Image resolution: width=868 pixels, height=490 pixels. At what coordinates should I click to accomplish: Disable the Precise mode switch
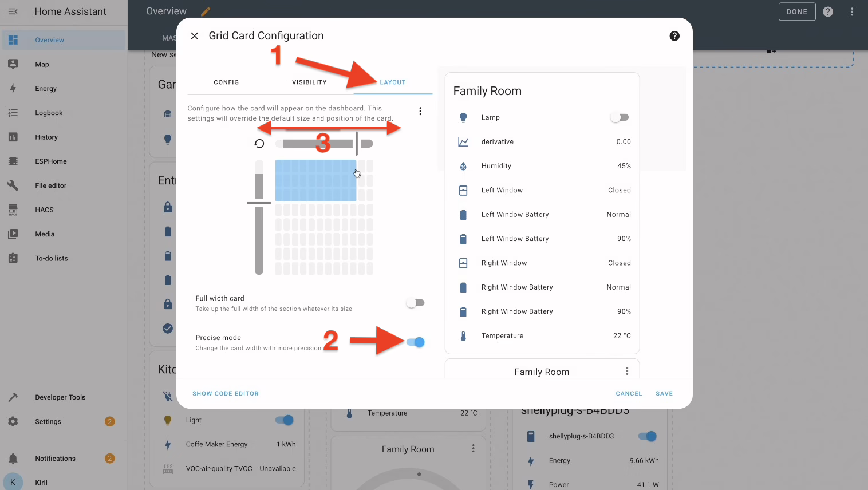click(x=416, y=342)
